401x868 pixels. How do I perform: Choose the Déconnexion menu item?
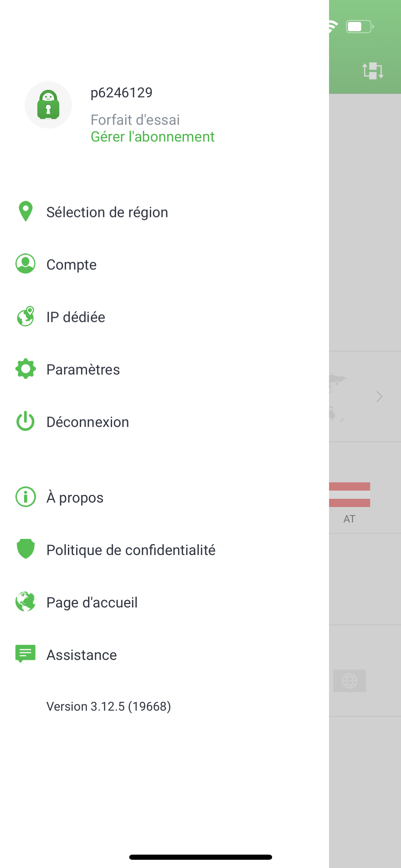point(165,421)
